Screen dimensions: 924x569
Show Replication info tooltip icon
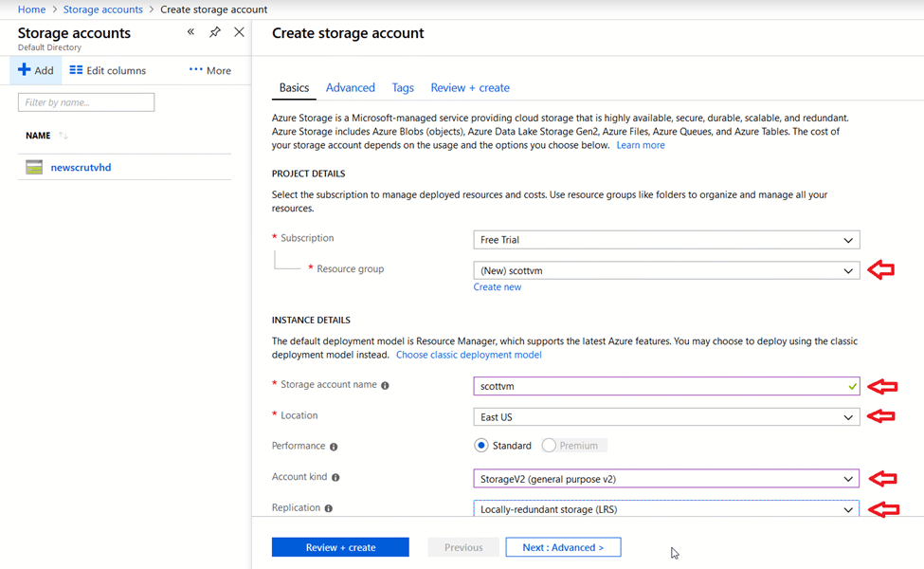pyautogui.click(x=328, y=508)
